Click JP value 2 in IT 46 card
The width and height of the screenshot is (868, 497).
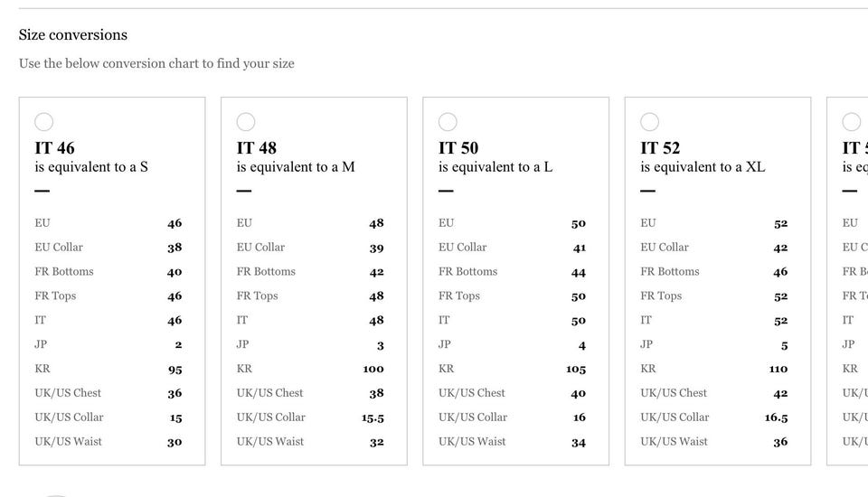point(178,344)
